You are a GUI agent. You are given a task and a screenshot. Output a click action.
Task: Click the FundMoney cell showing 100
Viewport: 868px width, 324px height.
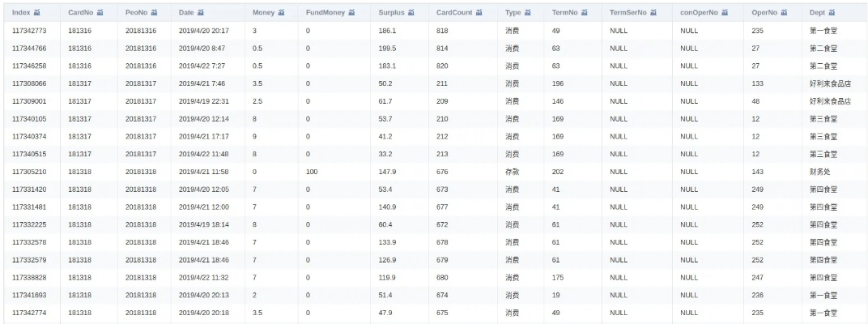[x=312, y=172]
